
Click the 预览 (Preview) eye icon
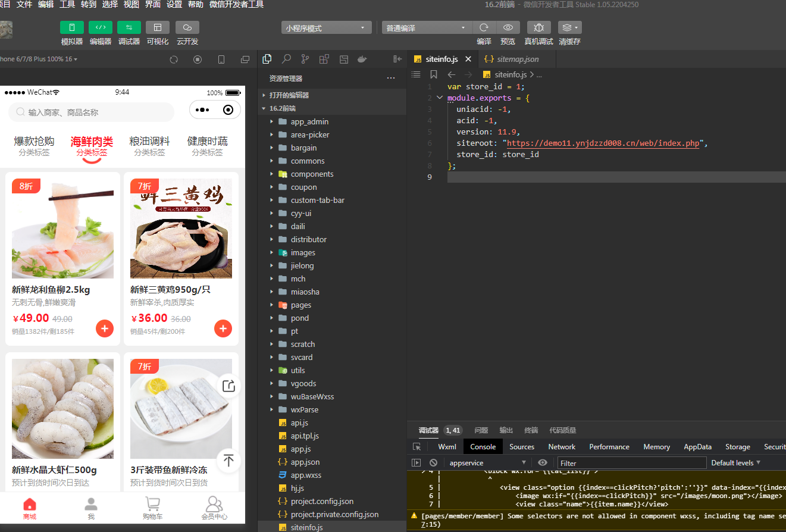[508, 27]
